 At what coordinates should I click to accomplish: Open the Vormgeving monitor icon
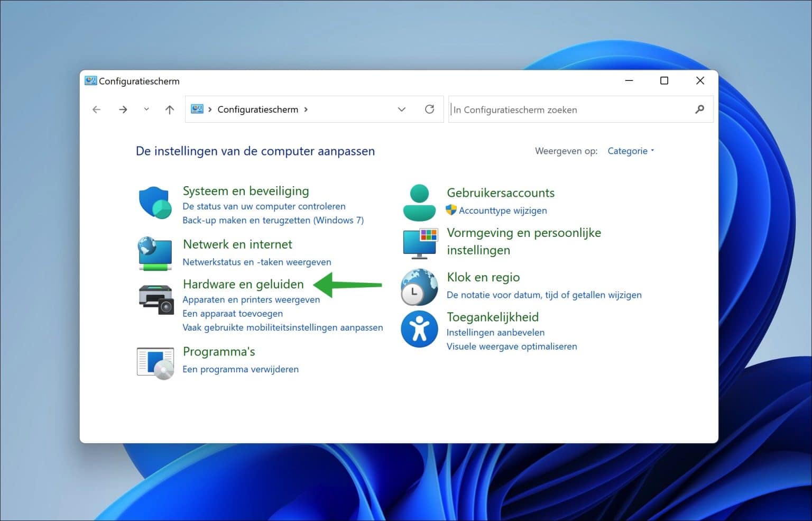pyautogui.click(x=420, y=243)
